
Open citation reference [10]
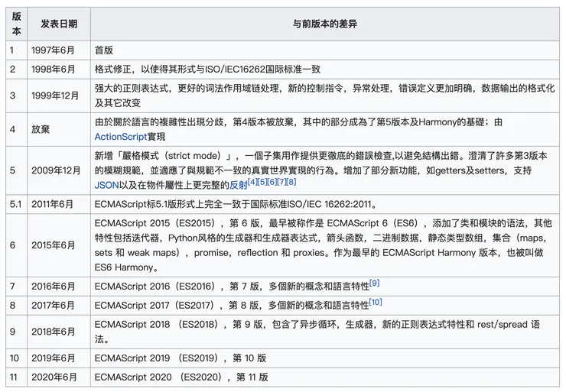point(376,302)
